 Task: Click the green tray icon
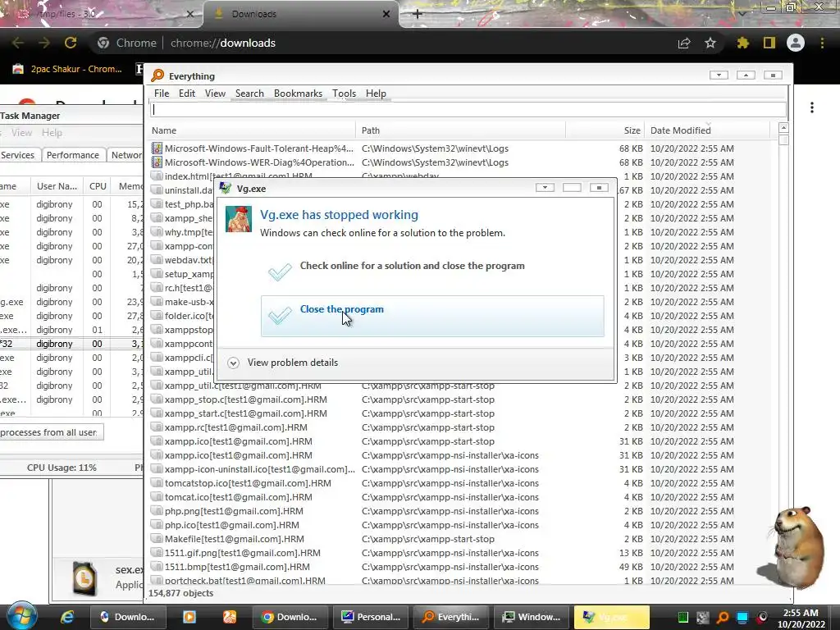click(682, 618)
